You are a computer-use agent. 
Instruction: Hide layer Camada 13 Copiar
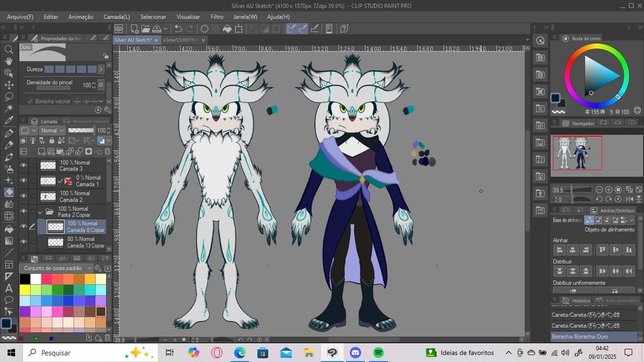coord(23,242)
